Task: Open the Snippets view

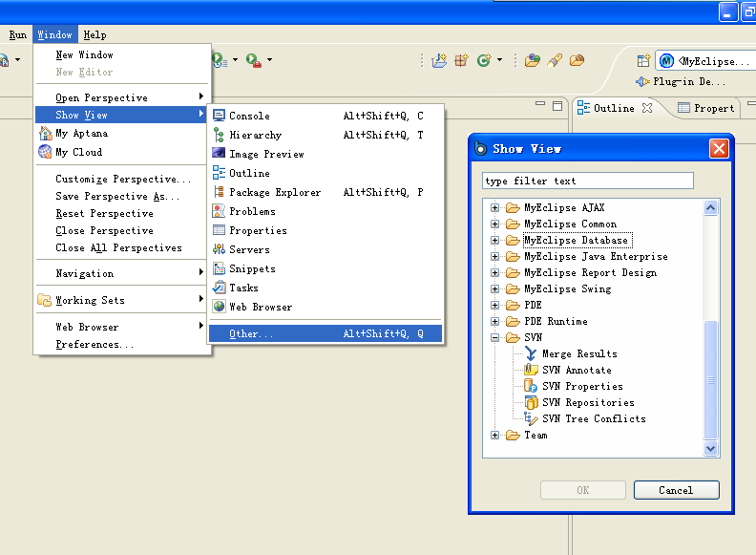Action: click(325, 268)
